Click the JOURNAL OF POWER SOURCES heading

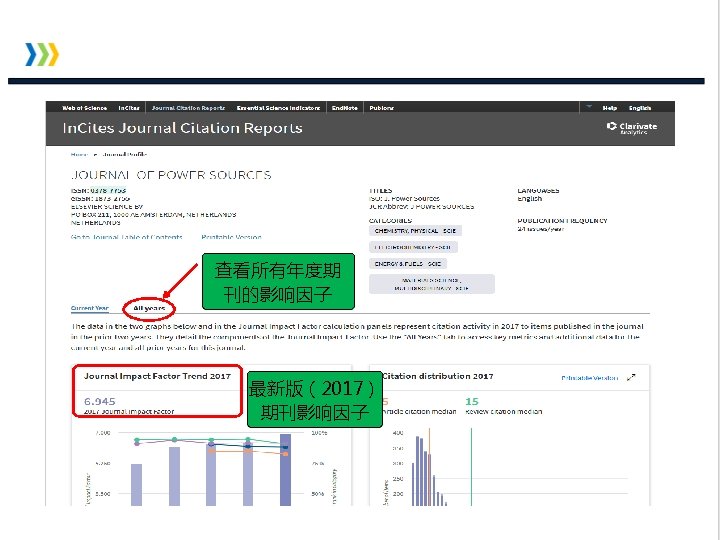click(171, 175)
